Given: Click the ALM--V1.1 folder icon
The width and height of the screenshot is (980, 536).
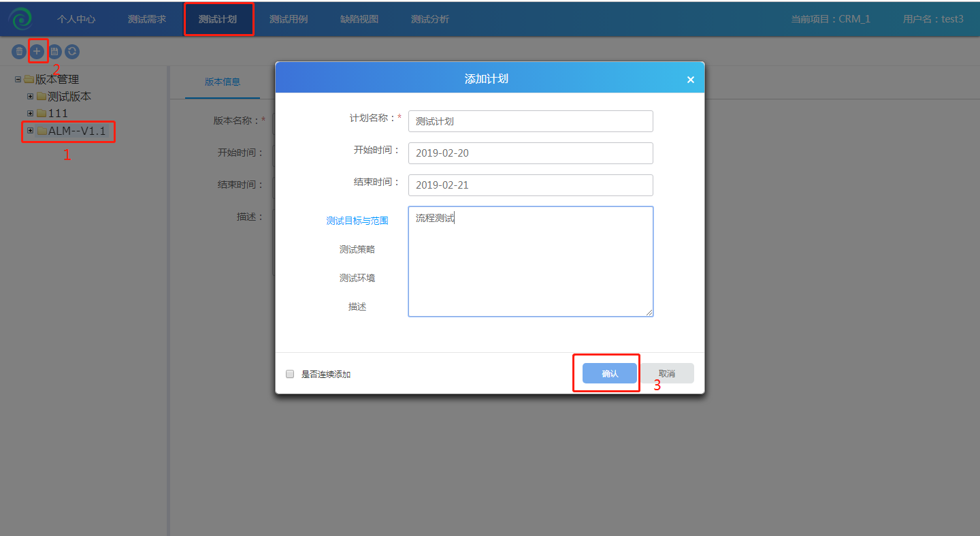Looking at the screenshot, I should click(x=42, y=131).
